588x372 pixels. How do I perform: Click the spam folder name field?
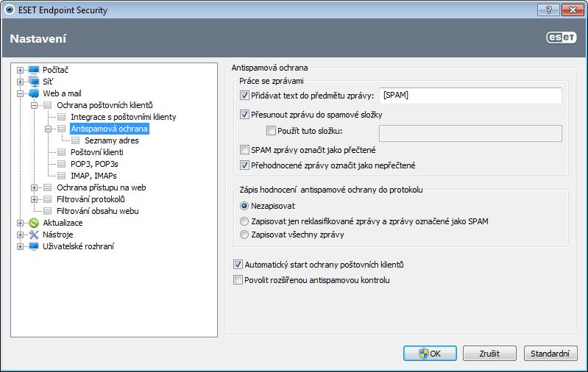[x=471, y=133]
